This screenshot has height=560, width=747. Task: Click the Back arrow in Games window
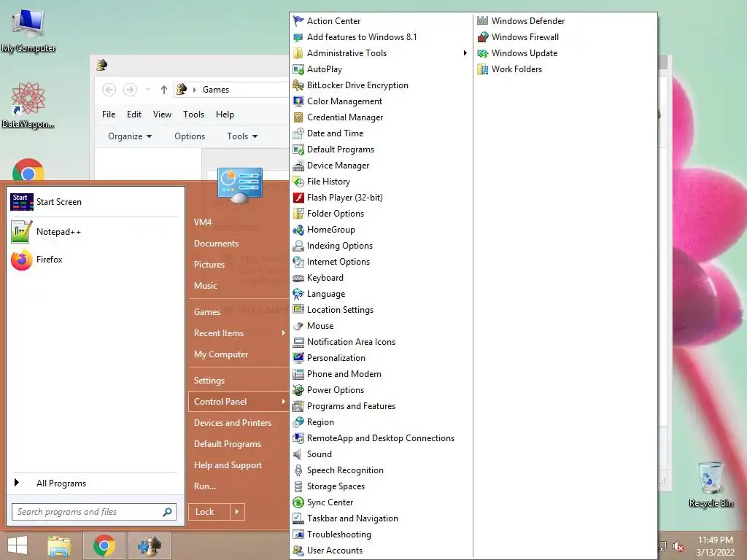point(109,90)
